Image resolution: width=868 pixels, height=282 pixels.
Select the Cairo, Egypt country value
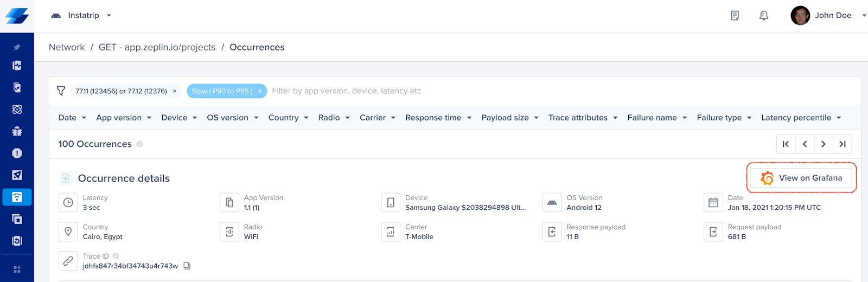[x=103, y=237]
